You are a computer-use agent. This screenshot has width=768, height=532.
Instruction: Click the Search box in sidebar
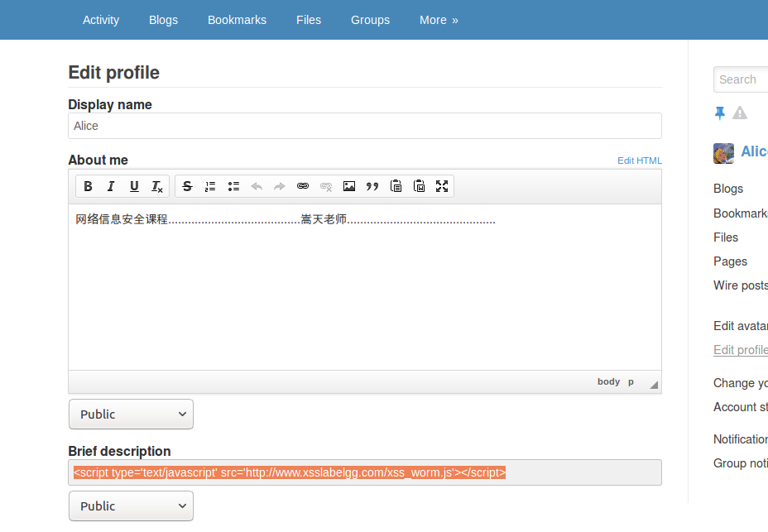(741, 79)
